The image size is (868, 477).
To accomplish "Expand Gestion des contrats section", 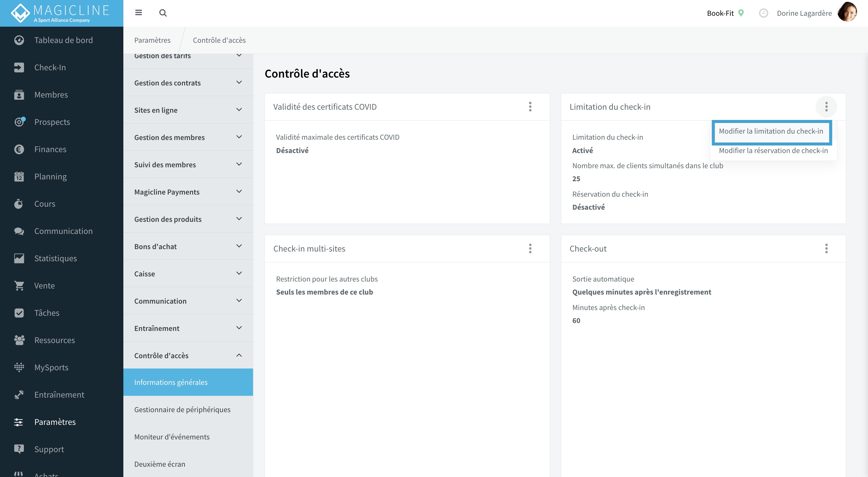I will pos(188,82).
